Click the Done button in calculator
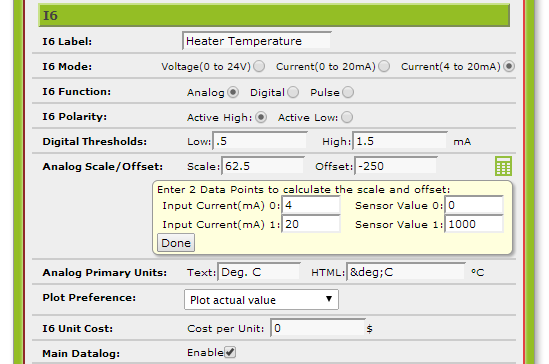549x364 pixels. point(176,243)
